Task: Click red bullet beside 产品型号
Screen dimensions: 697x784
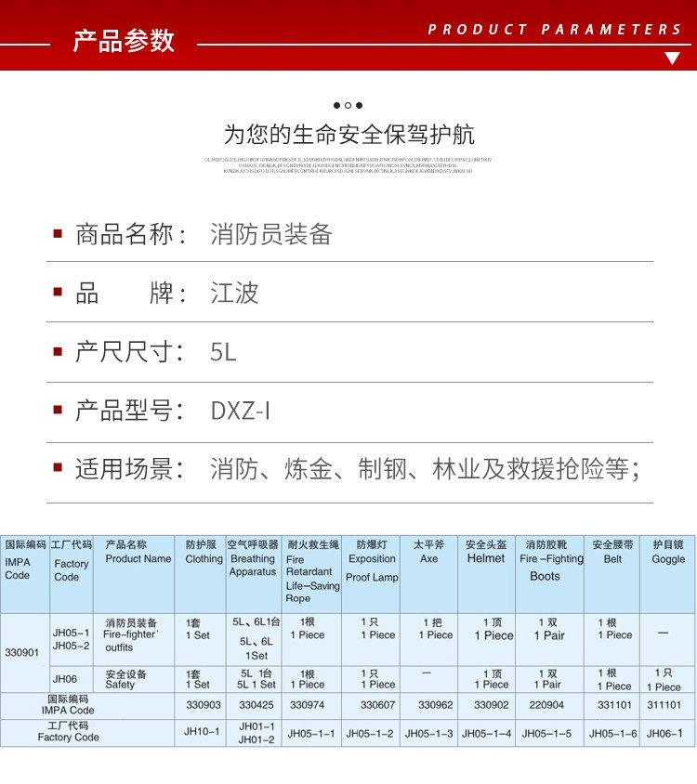Action: click(58, 410)
